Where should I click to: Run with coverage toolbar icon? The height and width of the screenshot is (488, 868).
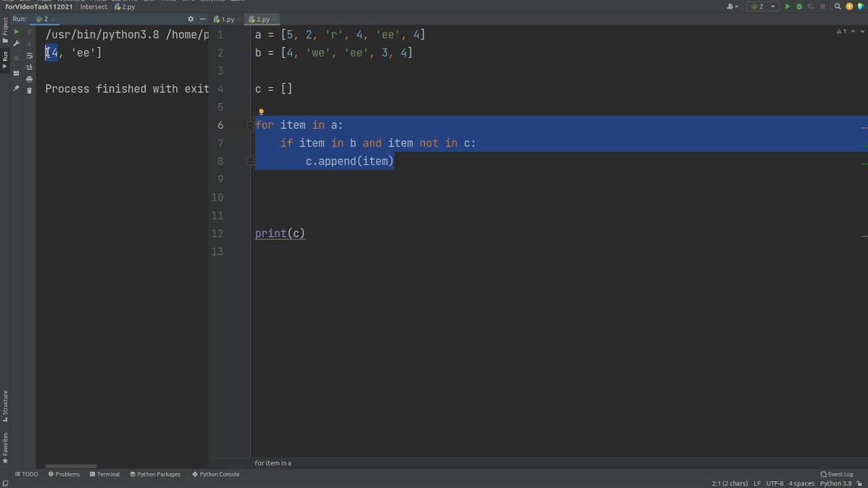(811, 6)
